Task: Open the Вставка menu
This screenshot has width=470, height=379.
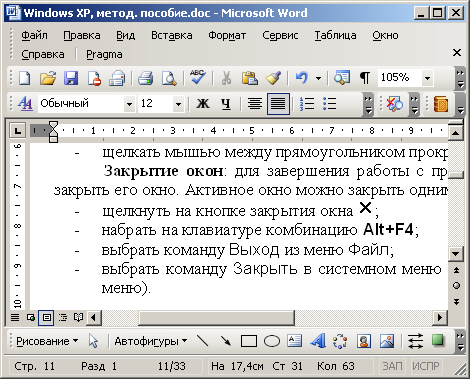Action: click(172, 35)
